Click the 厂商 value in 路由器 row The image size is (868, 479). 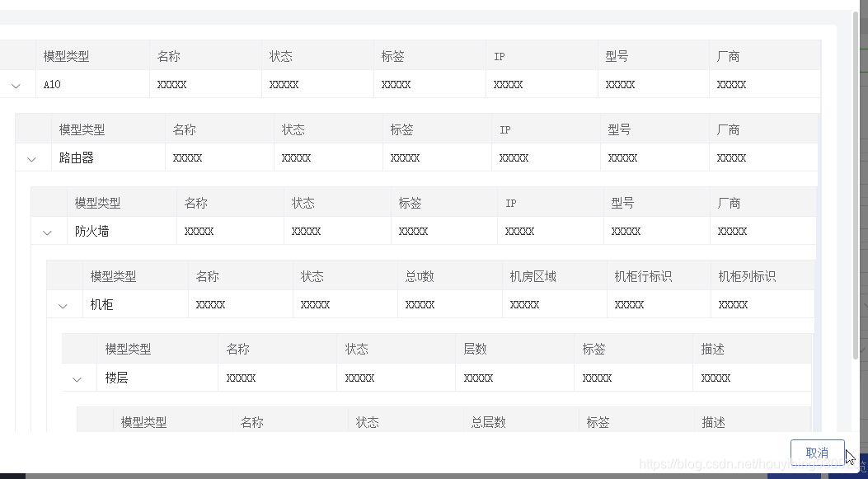(731, 157)
